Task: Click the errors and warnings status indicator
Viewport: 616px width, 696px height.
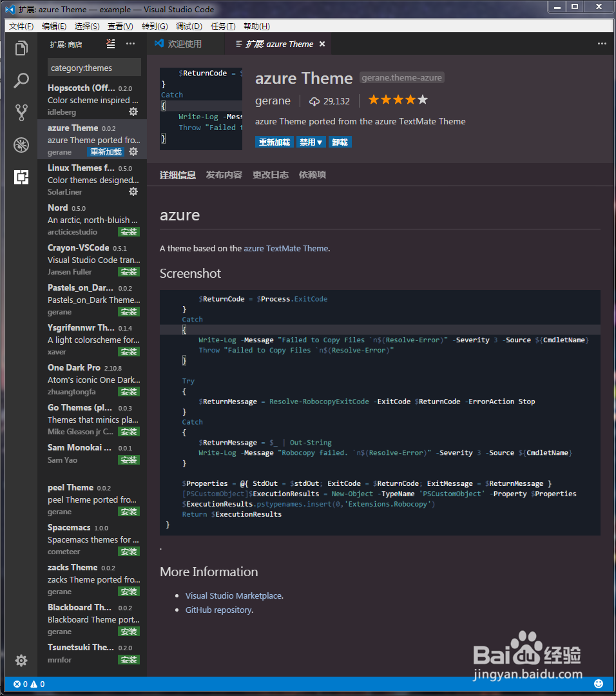Action: pos(29,684)
